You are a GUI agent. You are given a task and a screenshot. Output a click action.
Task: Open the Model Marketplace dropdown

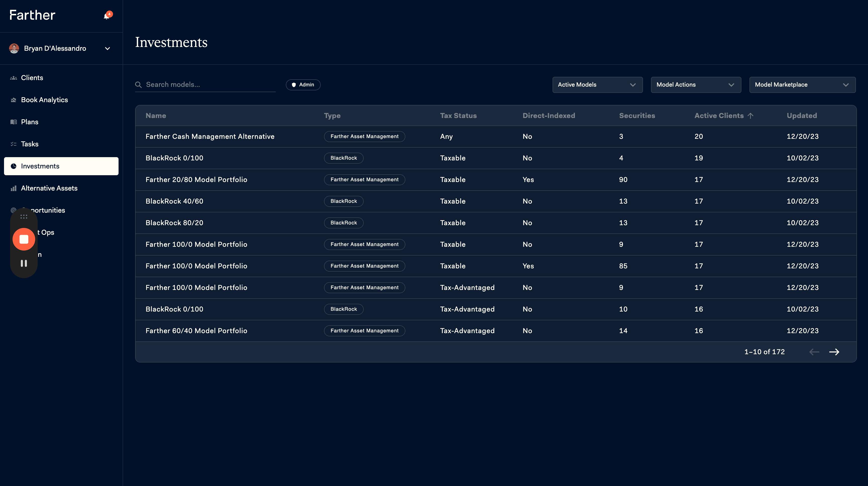[x=802, y=85]
